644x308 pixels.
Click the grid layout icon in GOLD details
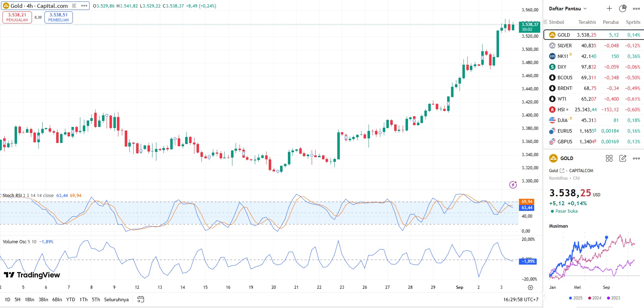point(609,158)
